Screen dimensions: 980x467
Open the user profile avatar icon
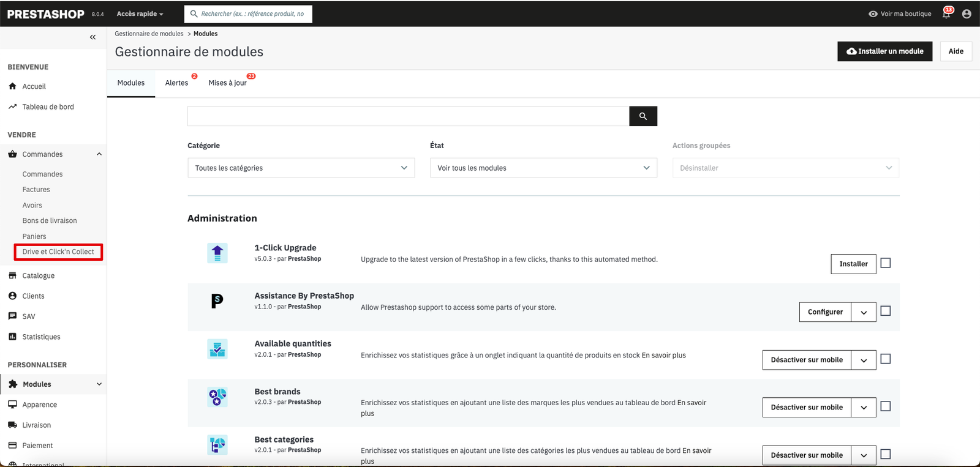pyautogui.click(x=967, y=14)
